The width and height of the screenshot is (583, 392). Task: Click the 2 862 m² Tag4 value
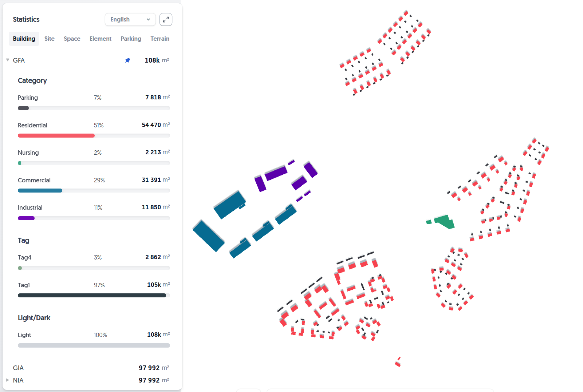point(158,257)
